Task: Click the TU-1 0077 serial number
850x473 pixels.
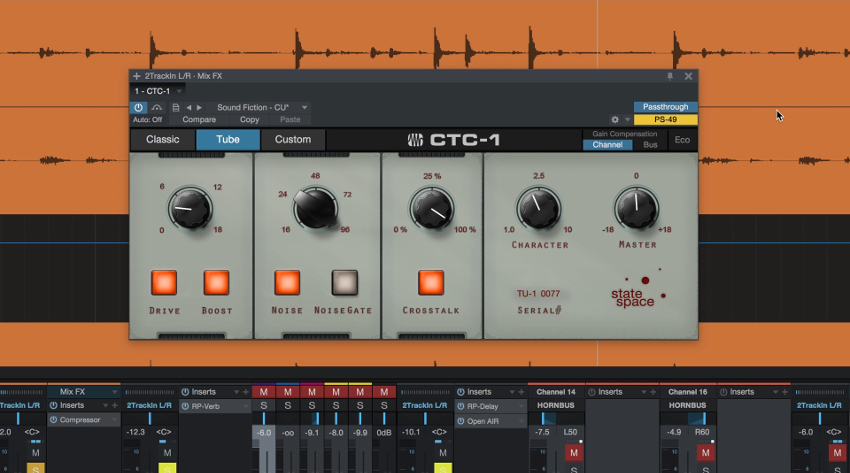Action: pyautogui.click(x=538, y=294)
